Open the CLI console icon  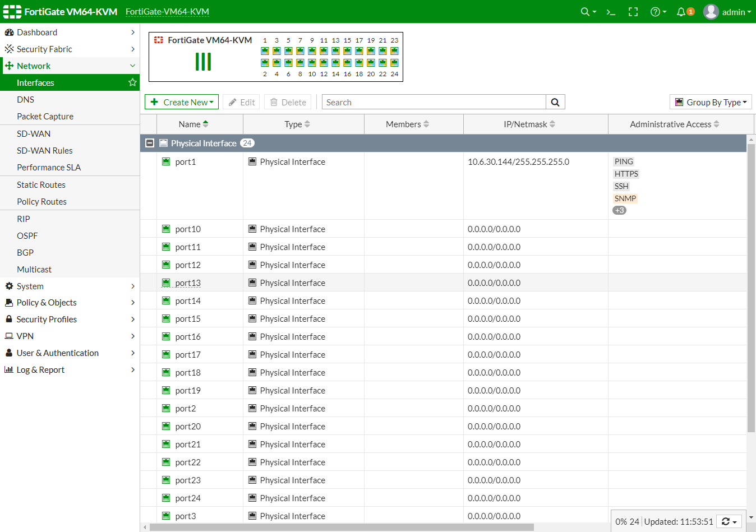611,12
